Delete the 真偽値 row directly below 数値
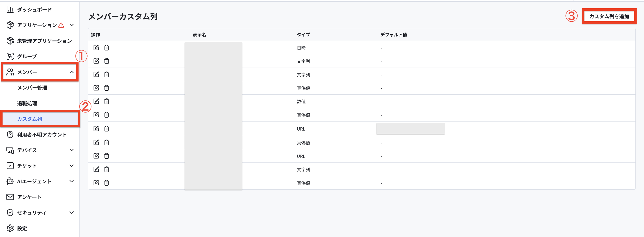644x237 pixels. pyautogui.click(x=106, y=115)
